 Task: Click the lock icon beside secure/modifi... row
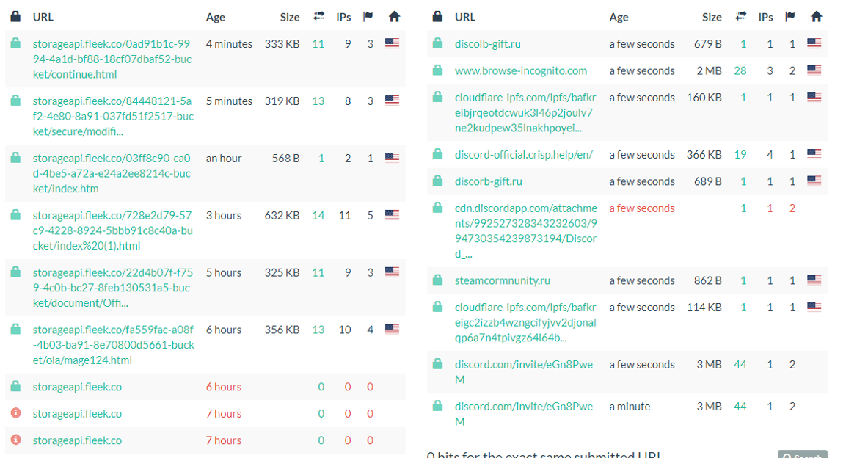coord(15,101)
